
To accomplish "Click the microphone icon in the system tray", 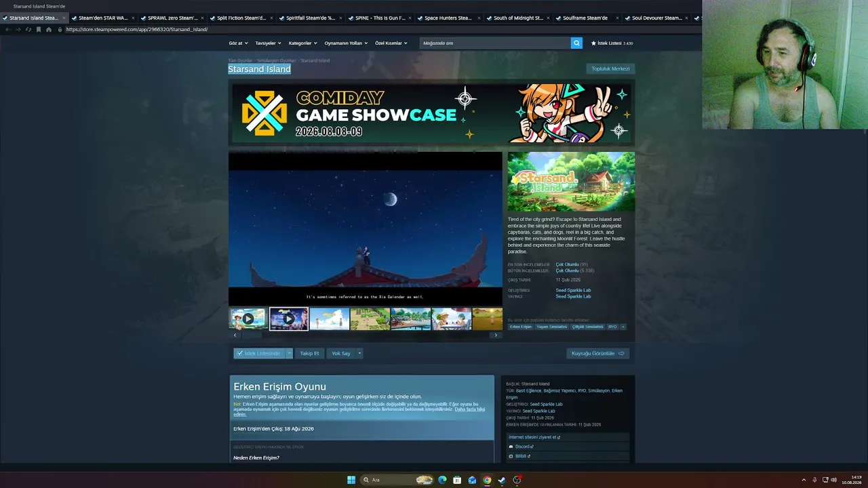I will point(814,480).
